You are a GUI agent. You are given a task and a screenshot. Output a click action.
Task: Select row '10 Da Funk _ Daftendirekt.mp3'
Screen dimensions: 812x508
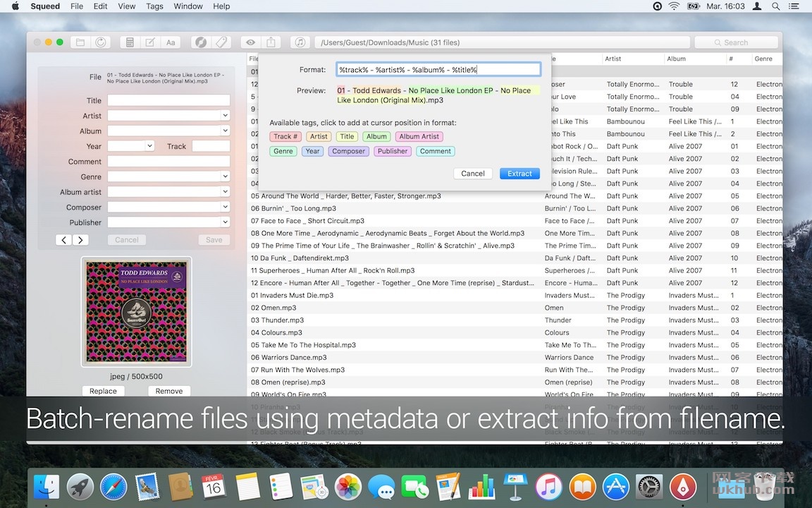pyautogui.click(x=515, y=258)
